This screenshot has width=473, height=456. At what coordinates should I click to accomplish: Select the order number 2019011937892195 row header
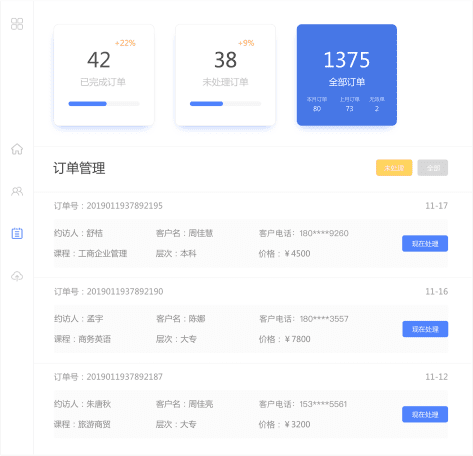click(108, 206)
